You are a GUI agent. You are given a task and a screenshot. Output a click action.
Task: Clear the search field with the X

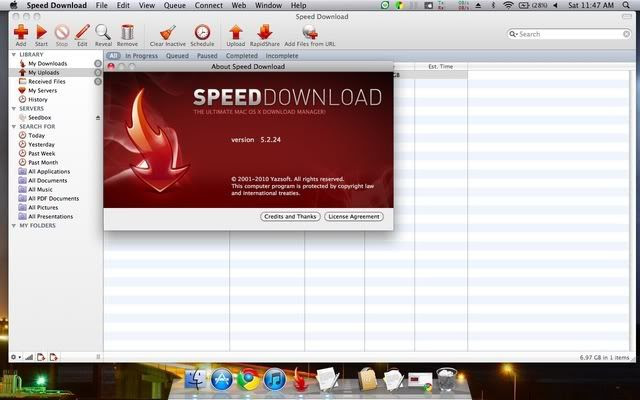coord(626,34)
